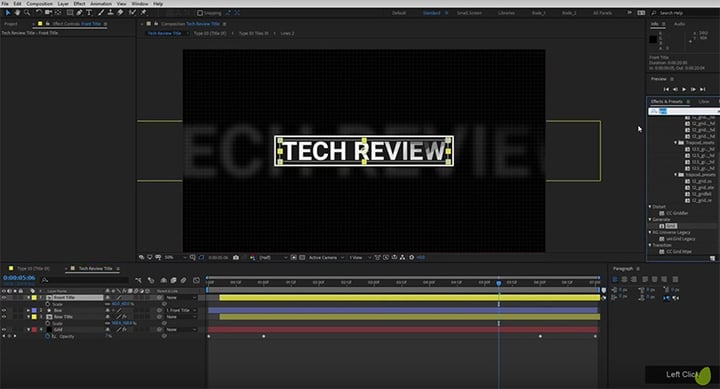720x389 pixels.
Task: Collapse the Grid layer properties
Action: [x=28, y=330]
